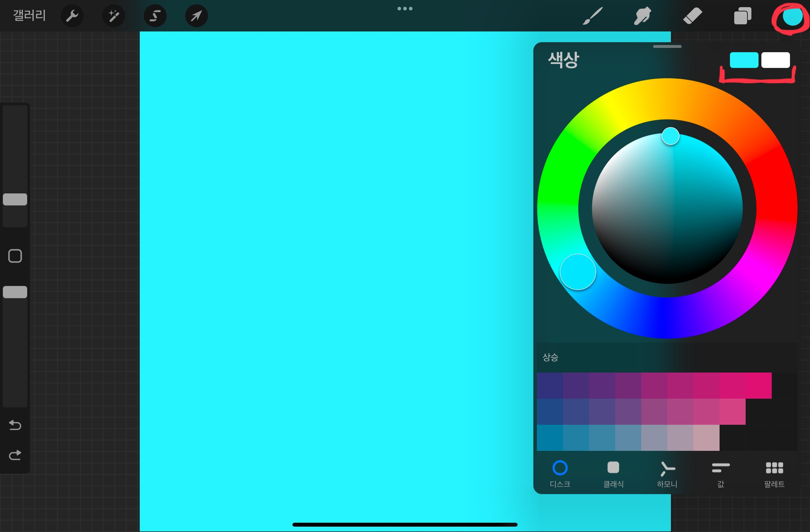810x532 pixels.
Task: Pick the navy blue swatch starting middle palette row
Action: tap(550, 412)
